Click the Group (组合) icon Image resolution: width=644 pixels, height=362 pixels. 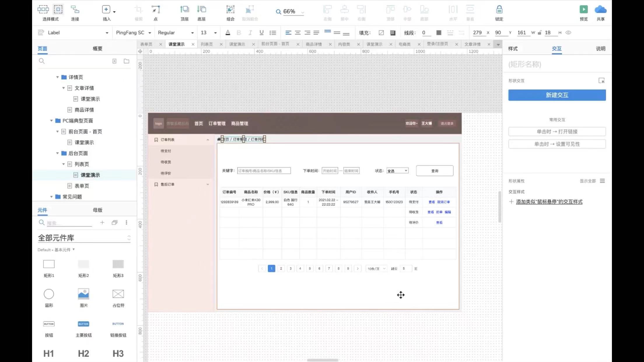click(x=230, y=10)
